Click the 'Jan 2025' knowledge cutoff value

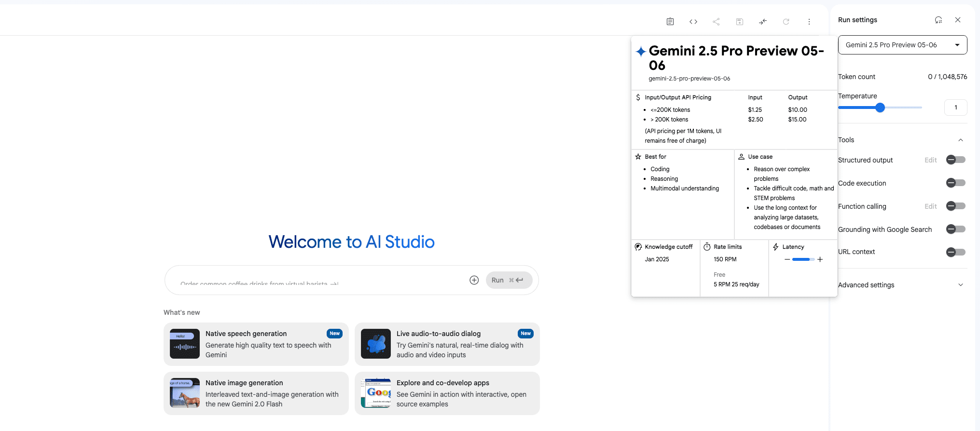[657, 259]
